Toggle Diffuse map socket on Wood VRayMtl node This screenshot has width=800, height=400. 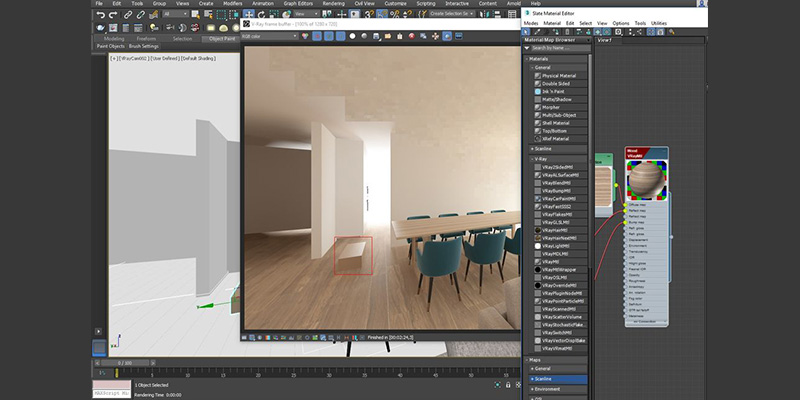625,205
